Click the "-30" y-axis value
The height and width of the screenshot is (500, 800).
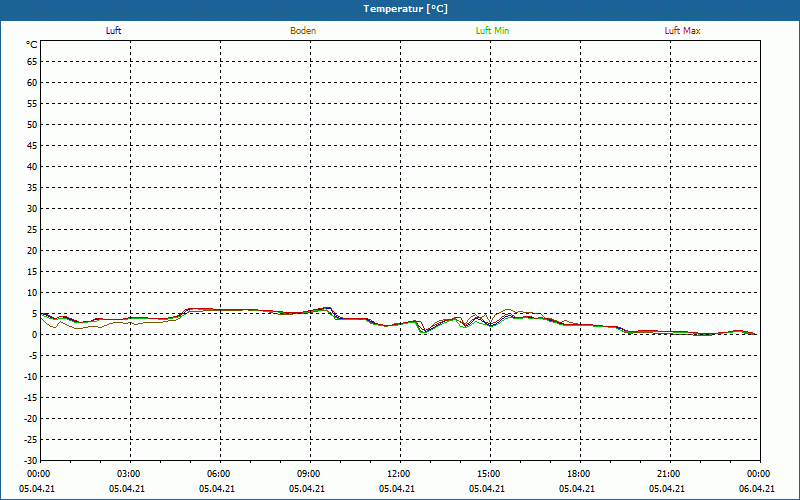click(x=31, y=461)
